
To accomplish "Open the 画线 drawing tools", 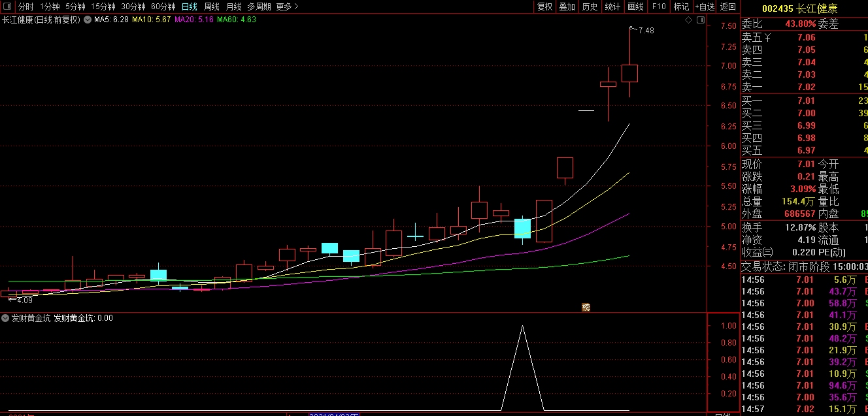I will pos(635,7).
